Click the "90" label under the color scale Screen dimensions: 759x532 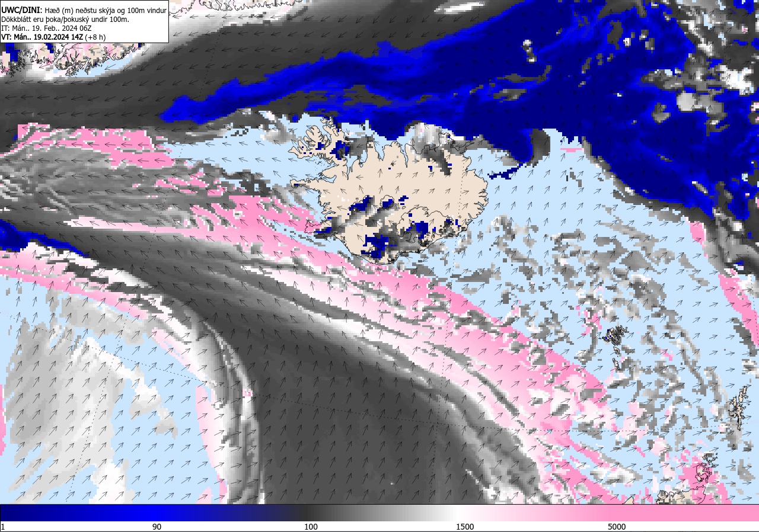click(x=157, y=527)
